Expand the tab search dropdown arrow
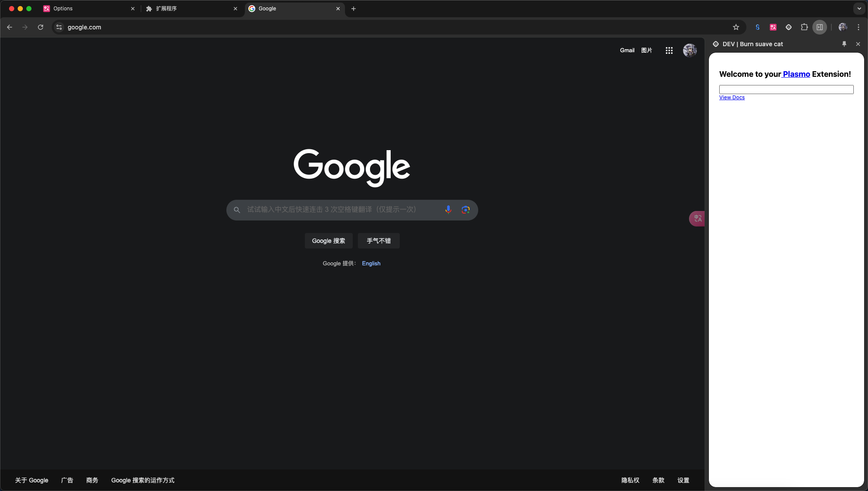Image resolution: width=868 pixels, height=491 pixels. coord(859,9)
